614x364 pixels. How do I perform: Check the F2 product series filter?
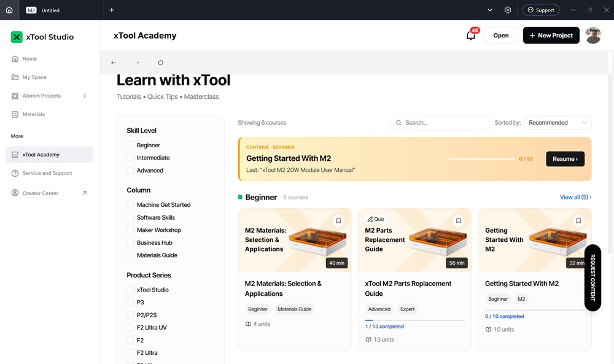130,340
